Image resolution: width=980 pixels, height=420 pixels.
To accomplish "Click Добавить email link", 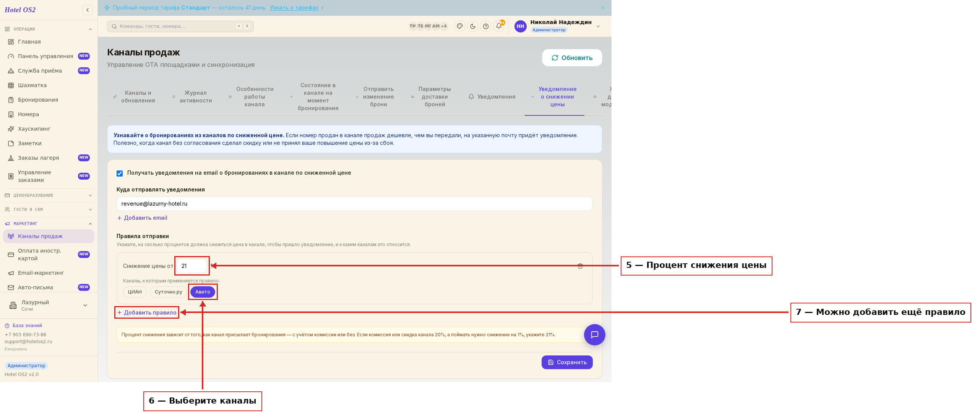I will point(142,218).
